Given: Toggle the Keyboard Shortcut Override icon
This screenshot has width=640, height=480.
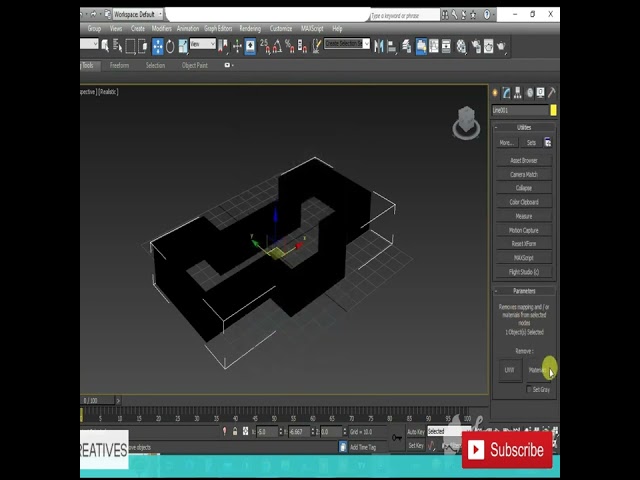Looking at the screenshot, I should (250, 46).
